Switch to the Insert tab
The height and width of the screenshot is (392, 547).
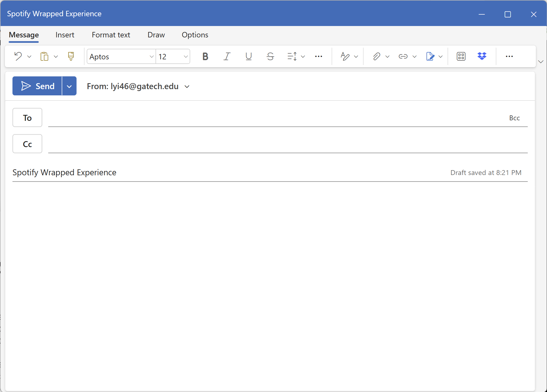coord(65,35)
